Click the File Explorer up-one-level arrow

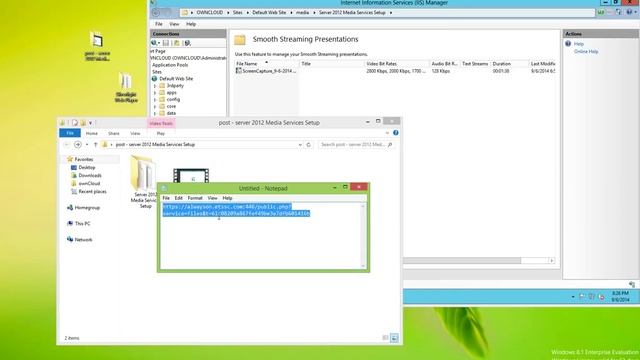click(96, 144)
